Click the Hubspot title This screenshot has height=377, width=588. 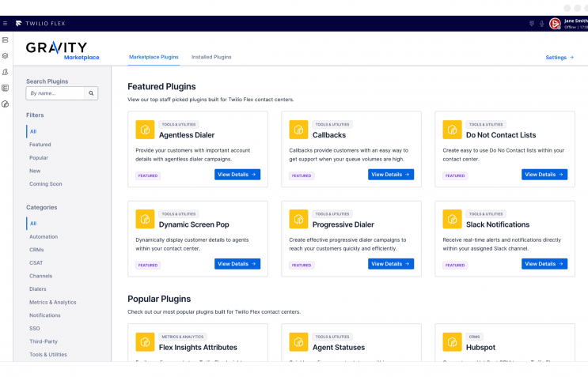click(x=480, y=348)
